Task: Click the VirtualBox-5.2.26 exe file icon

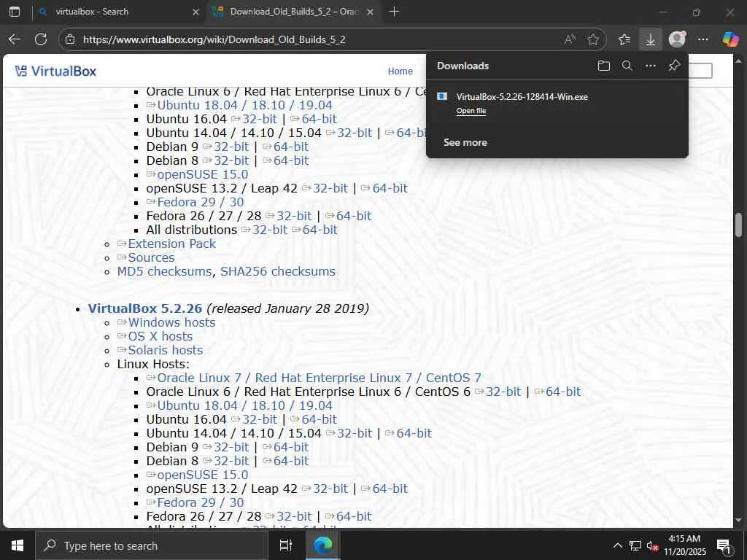Action: pos(442,96)
